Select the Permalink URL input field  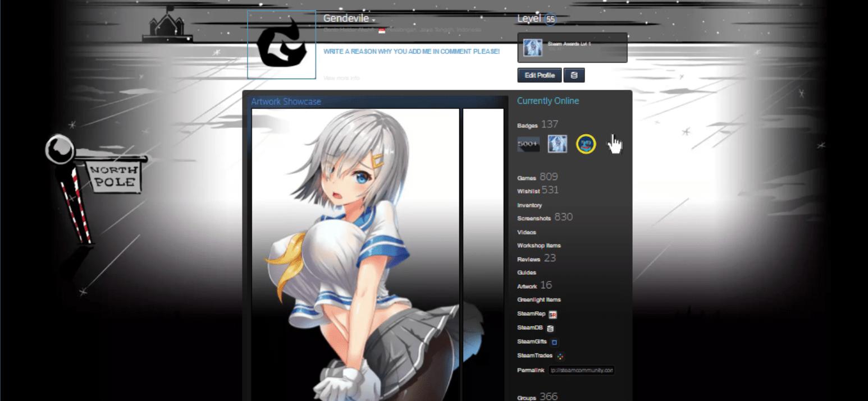coord(581,370)
